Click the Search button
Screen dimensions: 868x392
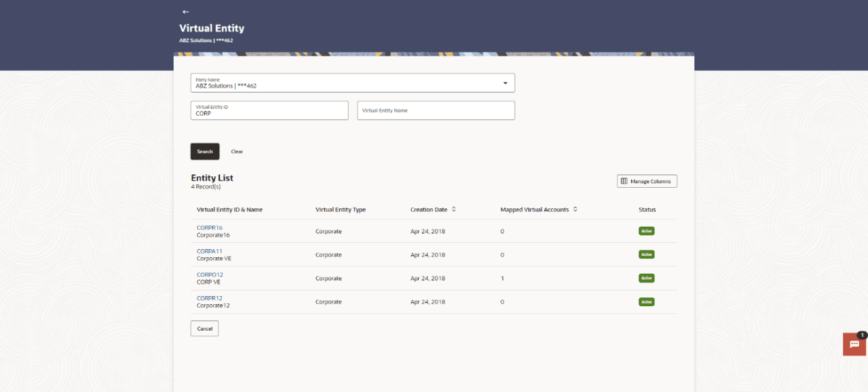pyautogui.click(x=205, y=152)
